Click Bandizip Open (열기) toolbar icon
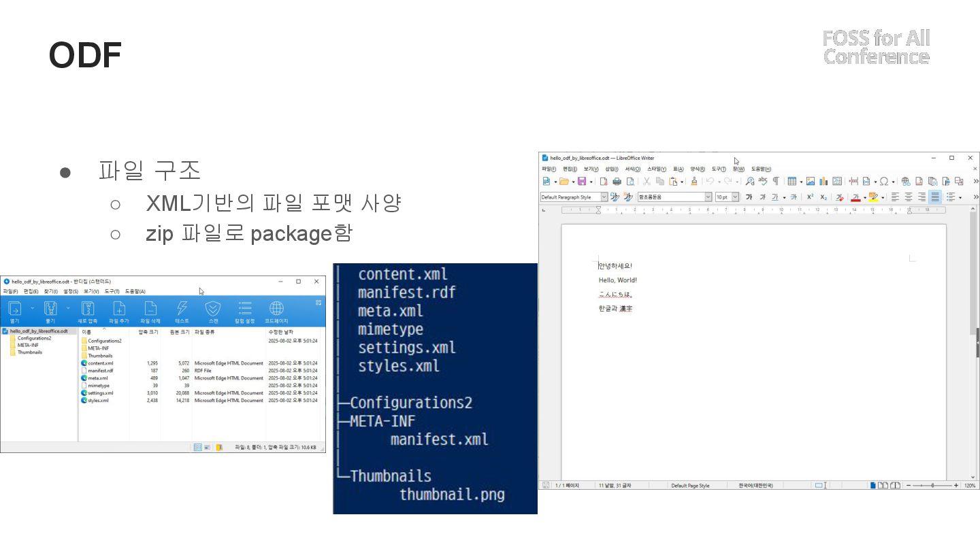Screen dimensions: 980x551 click(15, 310)
